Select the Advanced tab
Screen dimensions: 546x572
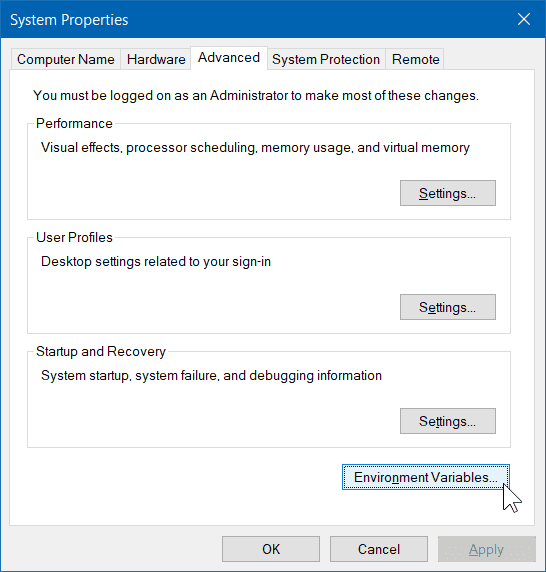229,58
